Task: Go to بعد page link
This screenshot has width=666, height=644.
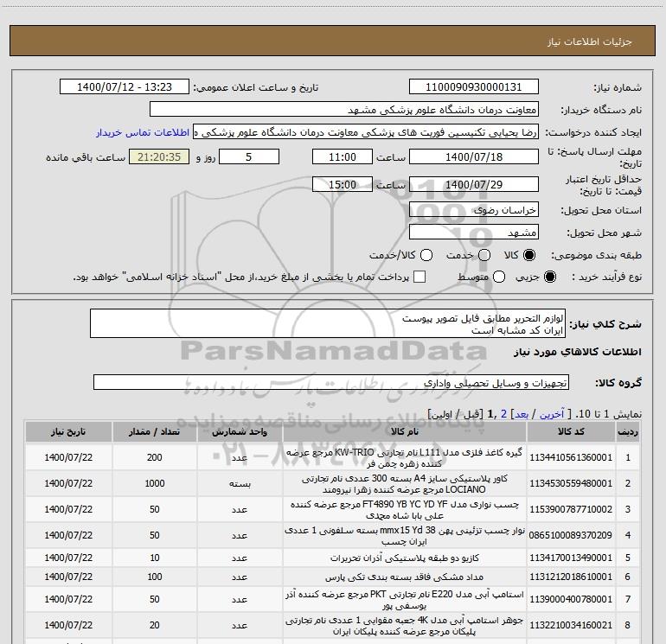Action: pos(522,414)
